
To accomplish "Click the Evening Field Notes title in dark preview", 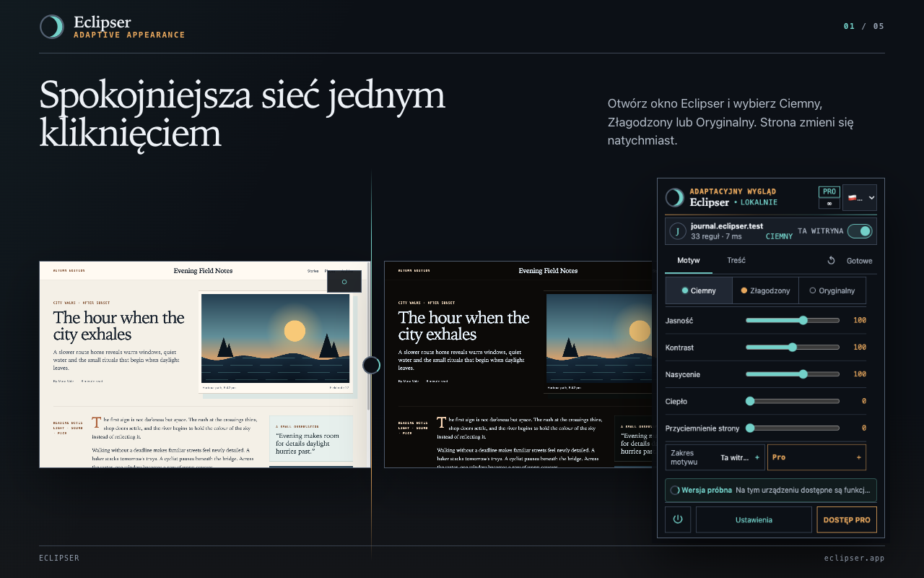I will point(548,271).
